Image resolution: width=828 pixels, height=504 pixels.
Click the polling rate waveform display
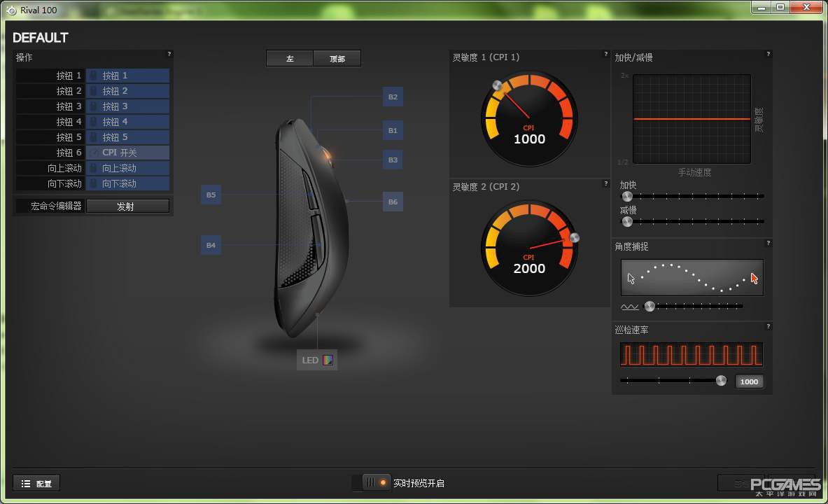[x=692, y=354]
